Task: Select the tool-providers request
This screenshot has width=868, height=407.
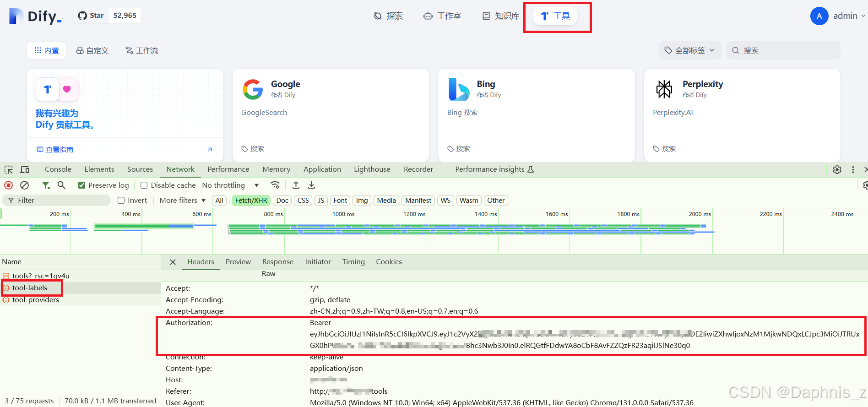Action: pyautogui.click(x=80, y=300)
